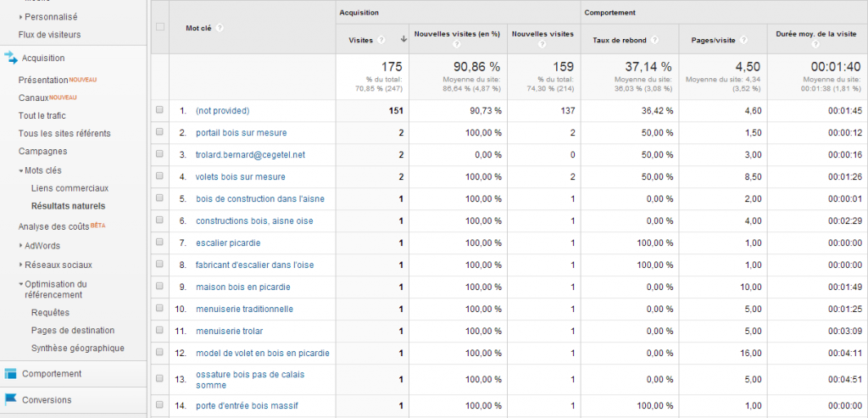This screenshot has height=418, width=868.
Task: Open Campagnes report
Action: pos(42,151)
